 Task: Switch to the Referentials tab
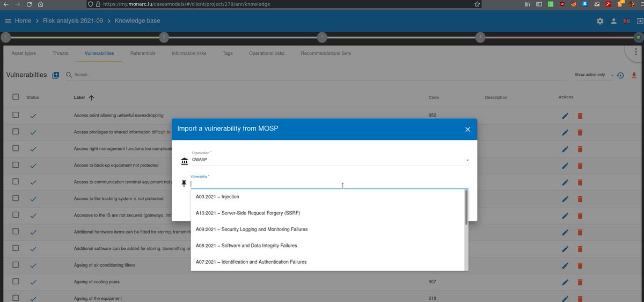[x=143, y=54]
